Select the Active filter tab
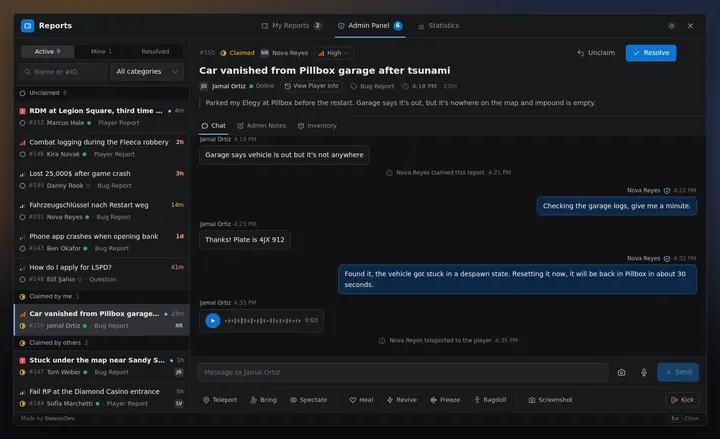Viewport: 720px width, 439px height. tap(47, 51)
